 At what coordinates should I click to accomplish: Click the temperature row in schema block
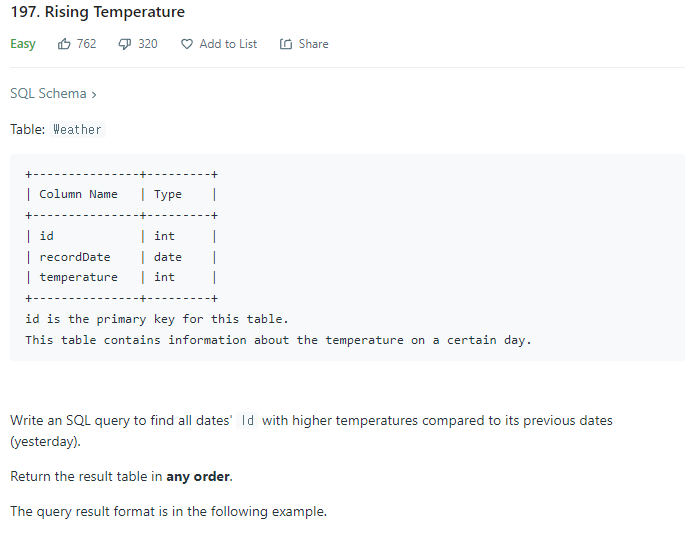78,277
